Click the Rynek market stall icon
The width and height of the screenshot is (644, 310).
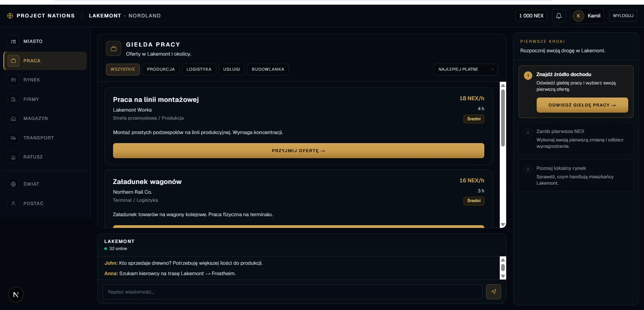tap(13, 80)
